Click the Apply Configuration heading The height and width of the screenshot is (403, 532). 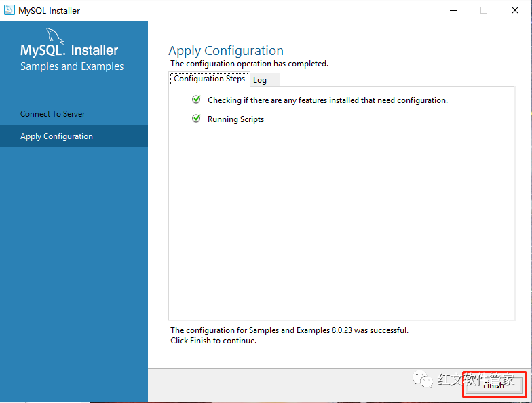click(x=226, y=50)
